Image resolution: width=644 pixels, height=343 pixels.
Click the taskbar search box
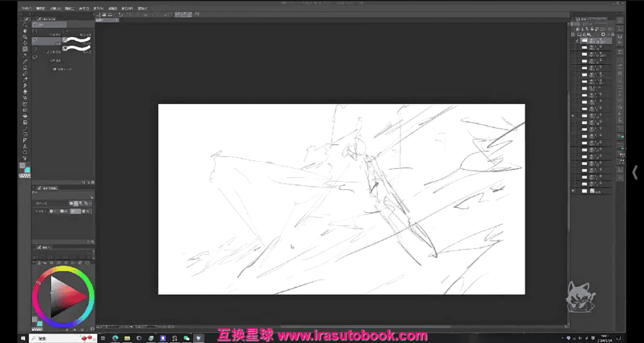(x=63, y=339)
